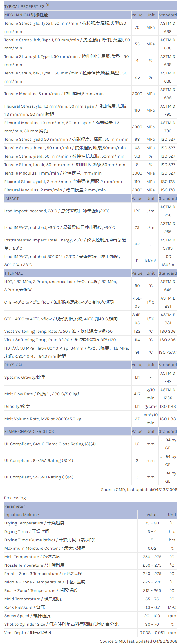The height and width of the screenshot is (644, 177).
Task: Click the PHYSICAL section header
Action: (x=14, y=365)
